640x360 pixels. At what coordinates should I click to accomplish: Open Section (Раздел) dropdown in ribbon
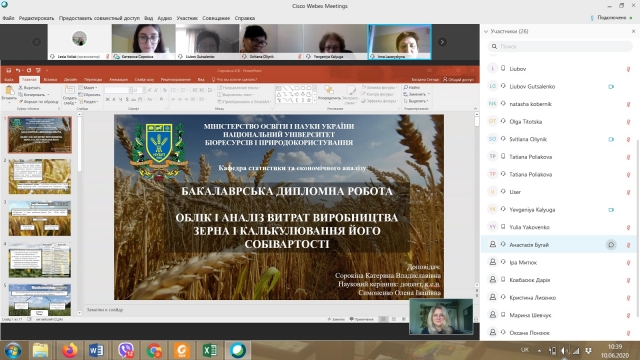tap(88, 102)
